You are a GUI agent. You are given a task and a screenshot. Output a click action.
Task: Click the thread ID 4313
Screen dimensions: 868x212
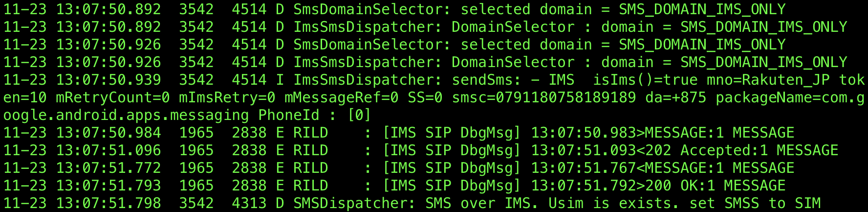coord(249,203)
